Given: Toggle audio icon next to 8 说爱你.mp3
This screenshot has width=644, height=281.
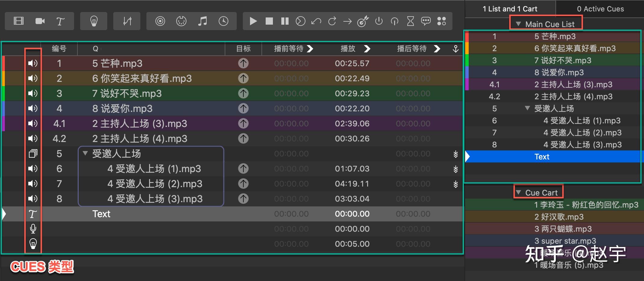Looking at the screenshot, I should (x=33, y=108).
